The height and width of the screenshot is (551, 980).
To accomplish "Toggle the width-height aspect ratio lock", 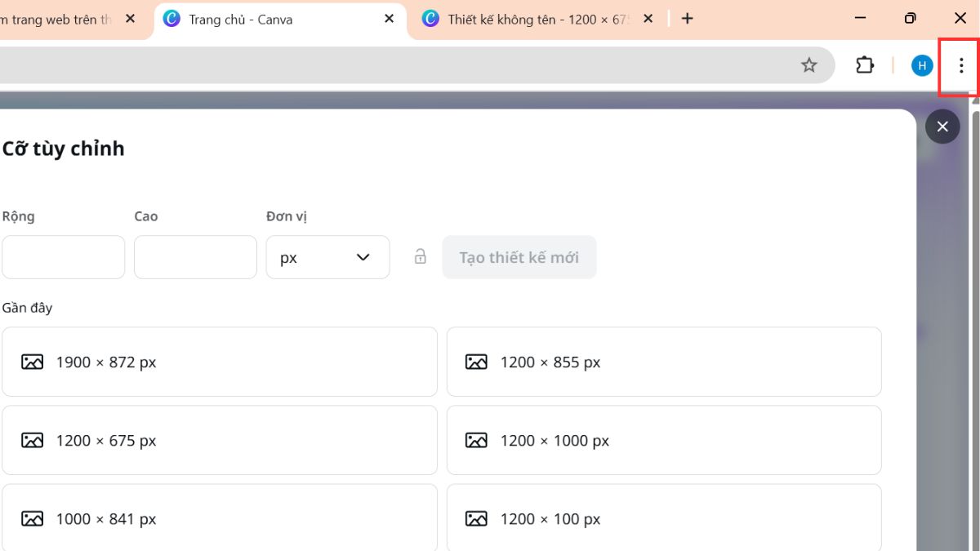I will [x=421, y=256].
